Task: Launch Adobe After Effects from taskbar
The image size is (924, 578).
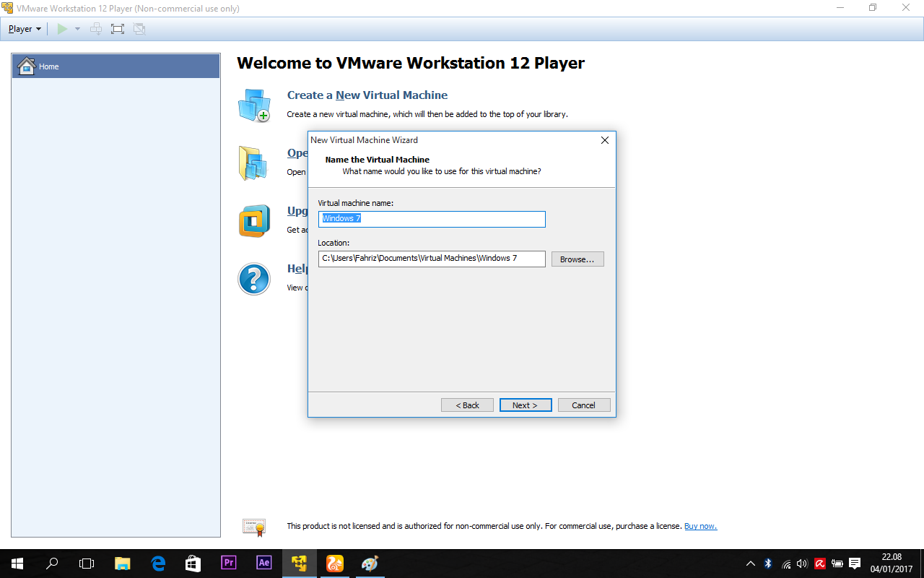Action: [x=264, y=564]
